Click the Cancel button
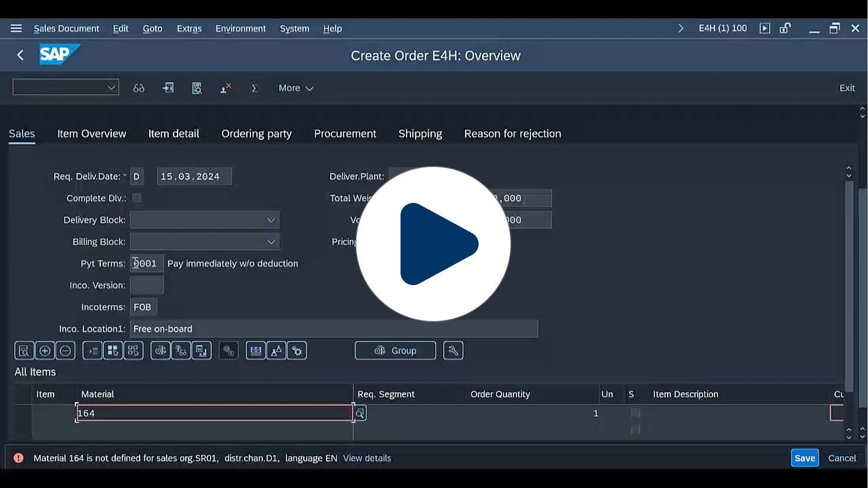 842,458
